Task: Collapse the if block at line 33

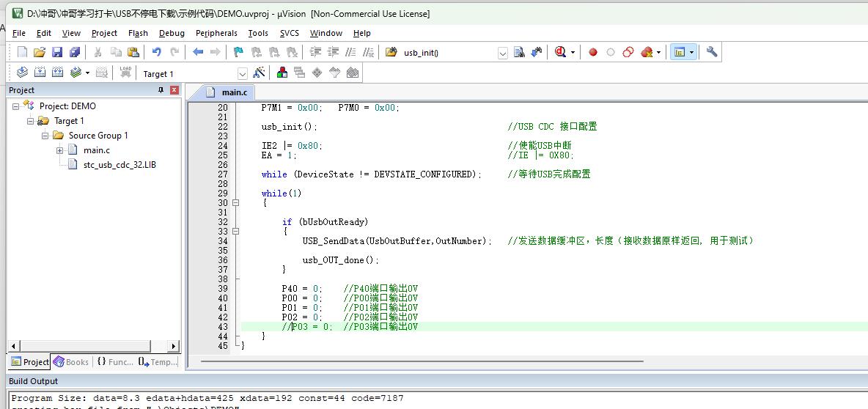Action: click(x=236, y=231)
